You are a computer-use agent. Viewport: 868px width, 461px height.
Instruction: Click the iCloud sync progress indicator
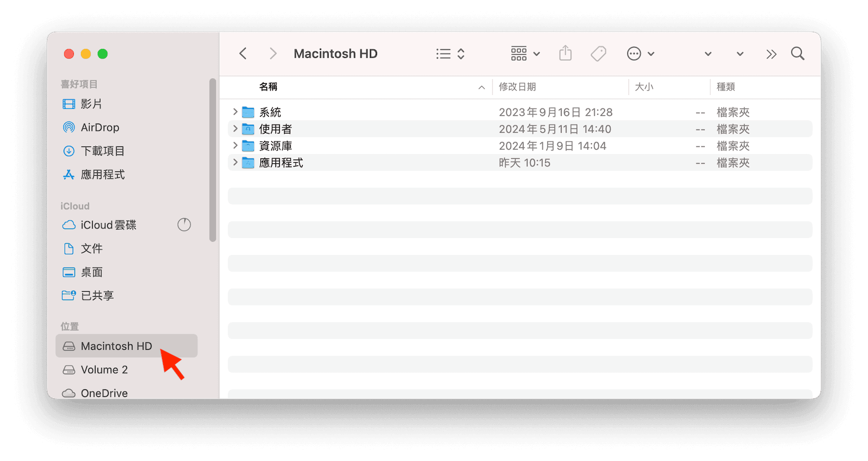pos(184,225)
